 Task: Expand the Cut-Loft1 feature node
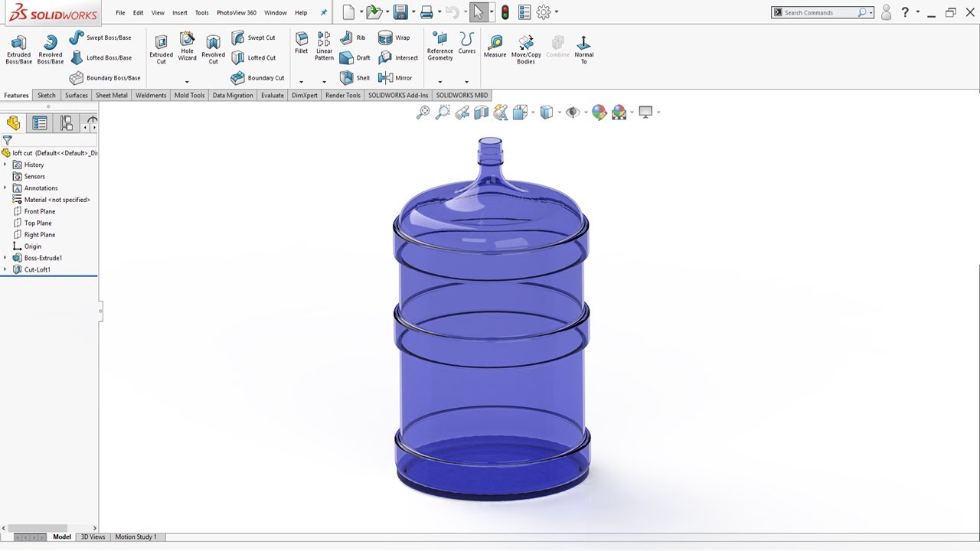5,269
